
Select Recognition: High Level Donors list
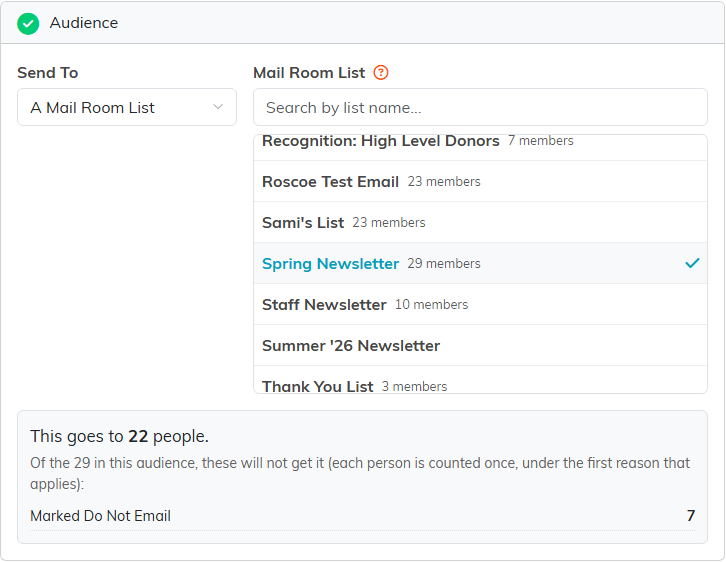point(480,147)
